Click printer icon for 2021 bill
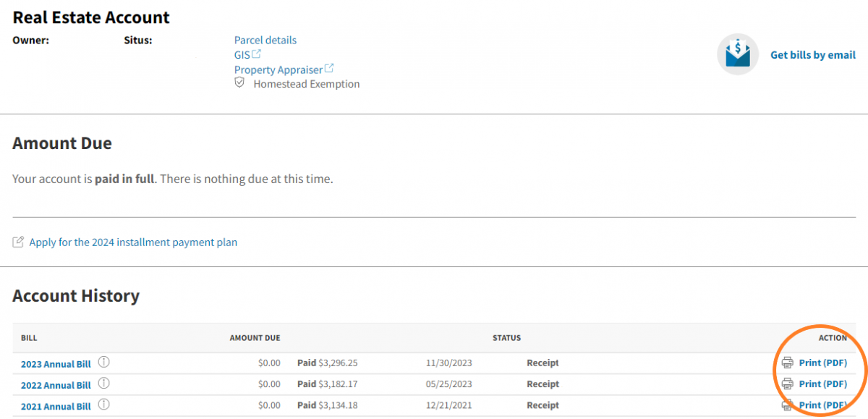This screenshot has height=419, width=868. click(x=788, y=405)
